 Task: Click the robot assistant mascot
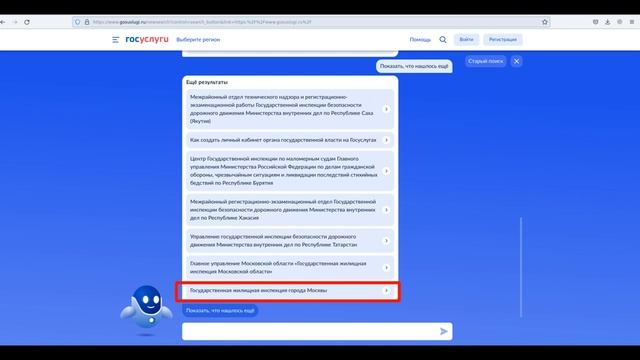[146, 309]
